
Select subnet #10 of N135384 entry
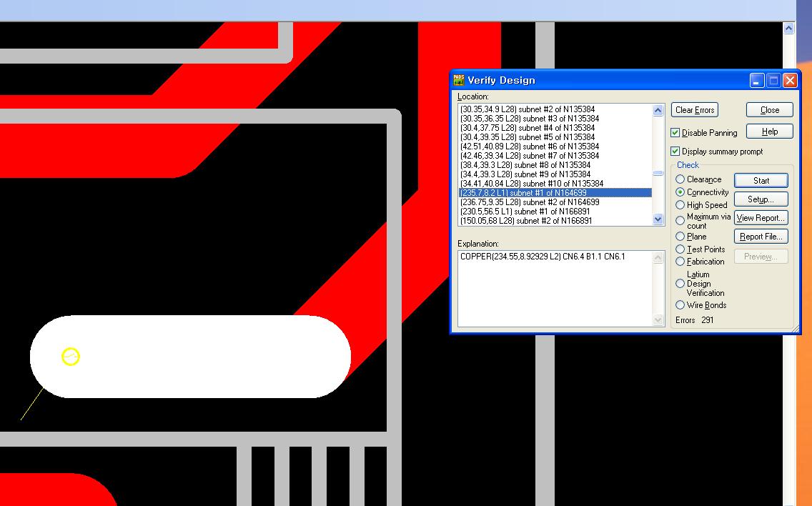(532, 184)
